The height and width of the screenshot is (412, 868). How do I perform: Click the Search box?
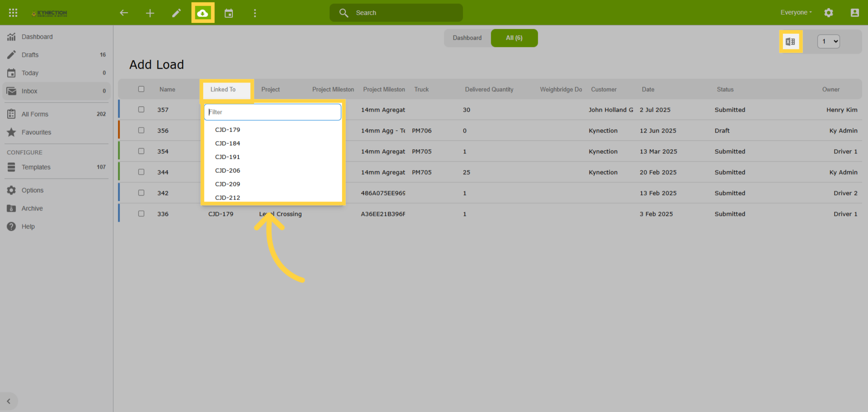point(396,13)
